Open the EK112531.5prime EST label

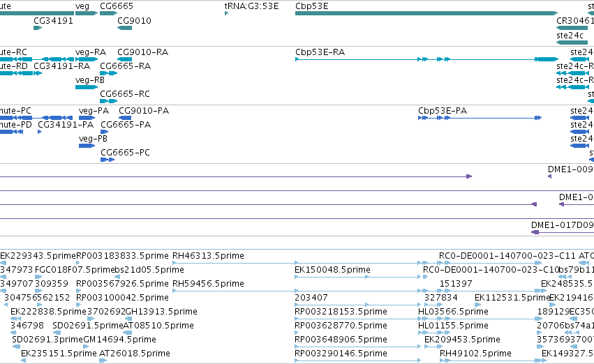(x=512, y=298)
